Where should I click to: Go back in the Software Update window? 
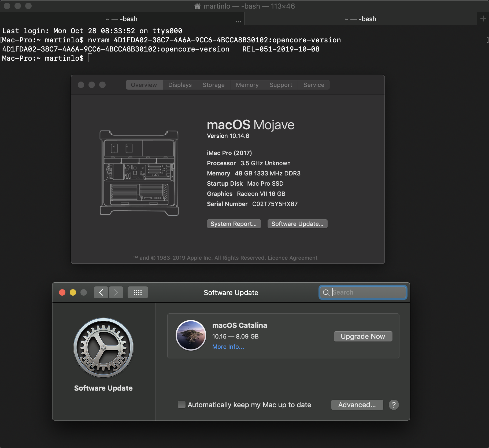coord(101,292)
